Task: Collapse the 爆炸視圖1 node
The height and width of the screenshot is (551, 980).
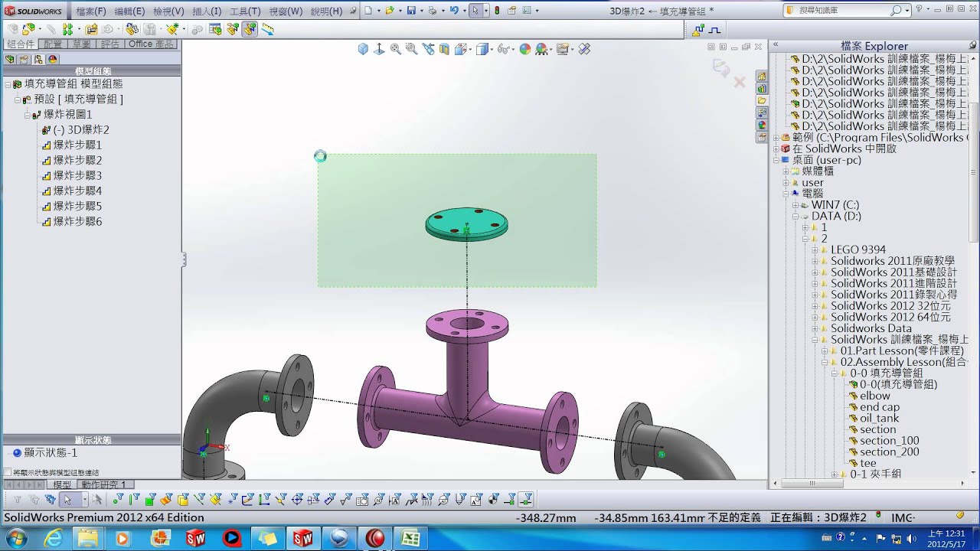Action: coord(28,115)
